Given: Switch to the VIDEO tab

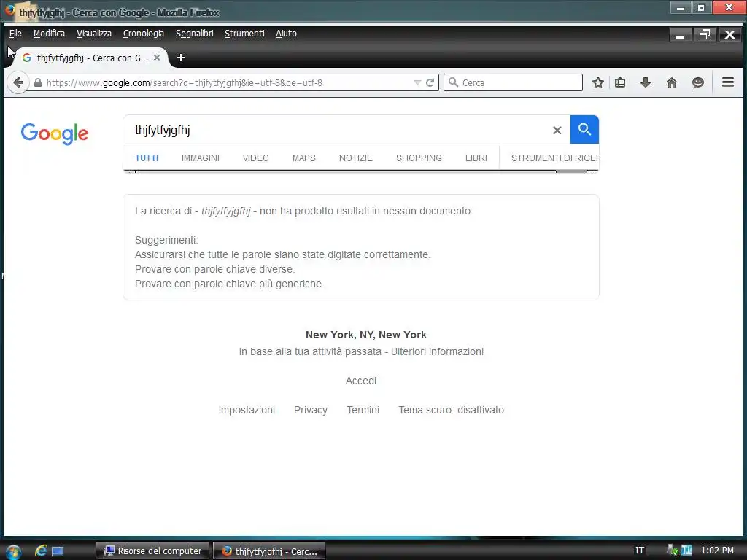Looking at the screenshot, I should [256, 158].
